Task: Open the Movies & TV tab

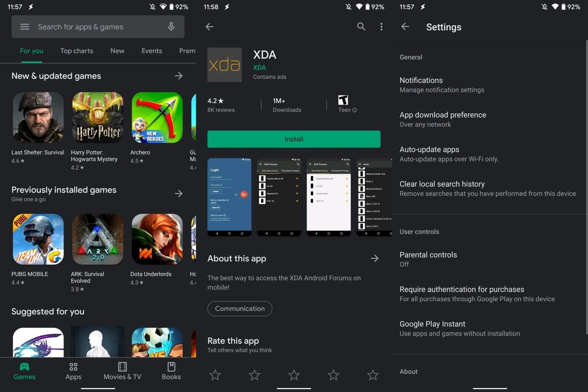Action: coord(122,371)
